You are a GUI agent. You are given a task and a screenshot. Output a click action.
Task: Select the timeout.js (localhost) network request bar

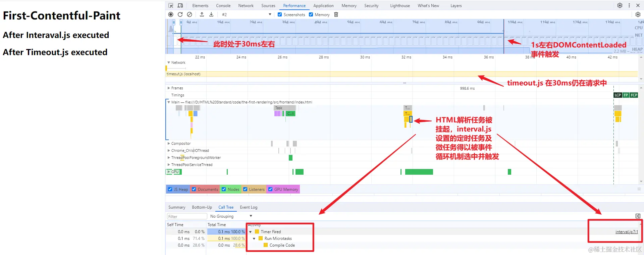pyautogui.click(x=401, y=74)
